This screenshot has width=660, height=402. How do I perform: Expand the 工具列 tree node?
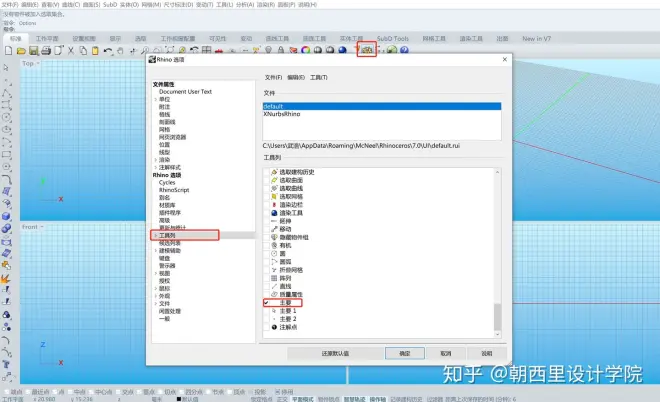[156, 235]
